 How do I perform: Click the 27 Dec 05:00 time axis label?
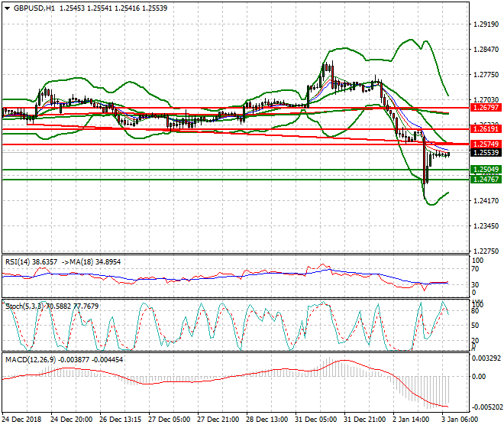tap(169, 420)
